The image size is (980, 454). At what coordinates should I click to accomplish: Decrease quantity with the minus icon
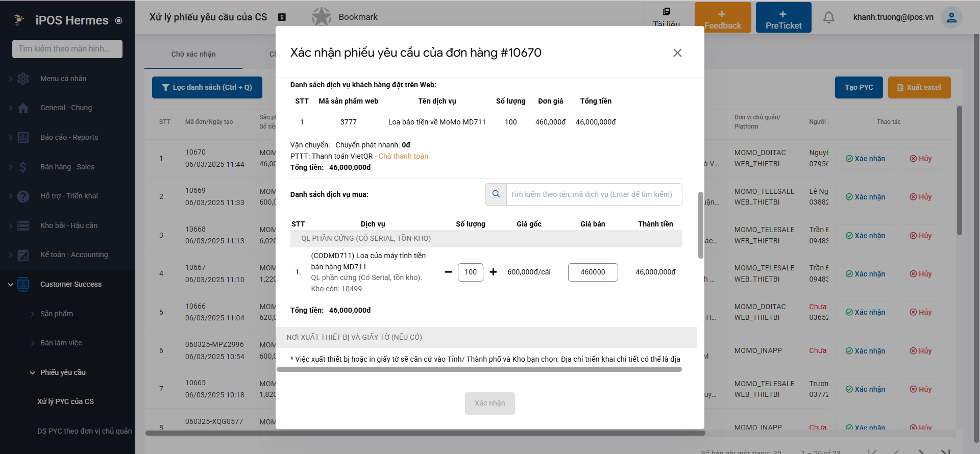click(448, 272)
